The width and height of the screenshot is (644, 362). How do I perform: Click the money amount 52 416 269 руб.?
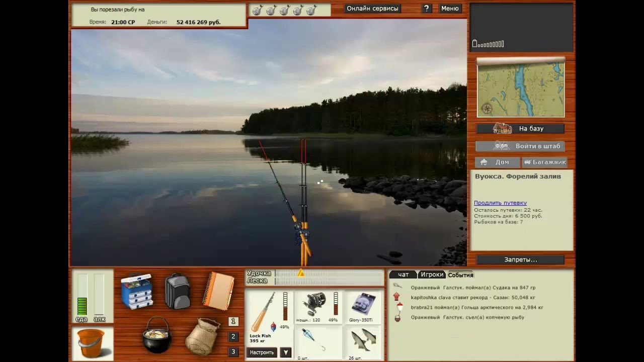pyautogui.click(x=198, y=22)
